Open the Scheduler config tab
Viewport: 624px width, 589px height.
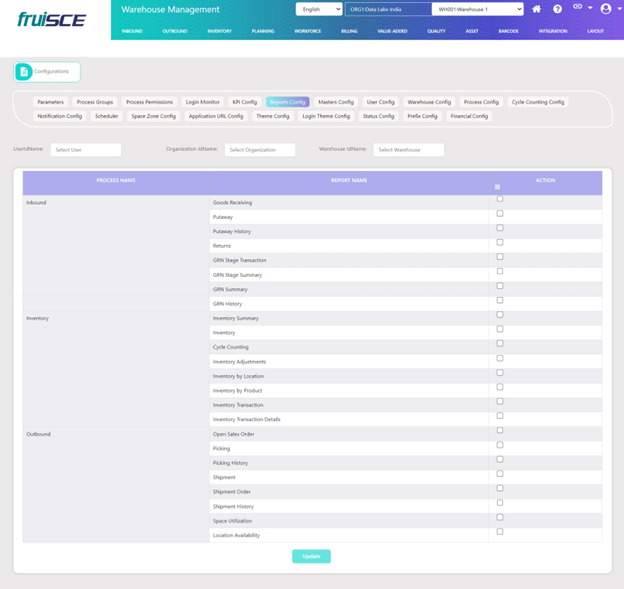click(106, 116)
